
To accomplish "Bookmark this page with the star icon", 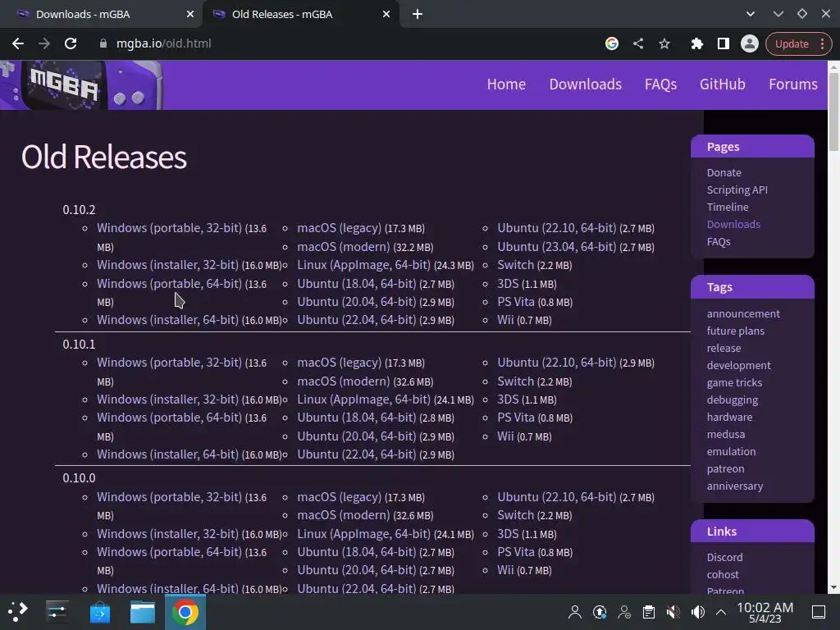I will pos(664,43).
